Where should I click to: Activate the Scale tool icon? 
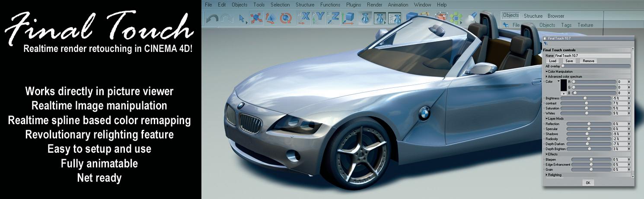(x=271, y=18)
